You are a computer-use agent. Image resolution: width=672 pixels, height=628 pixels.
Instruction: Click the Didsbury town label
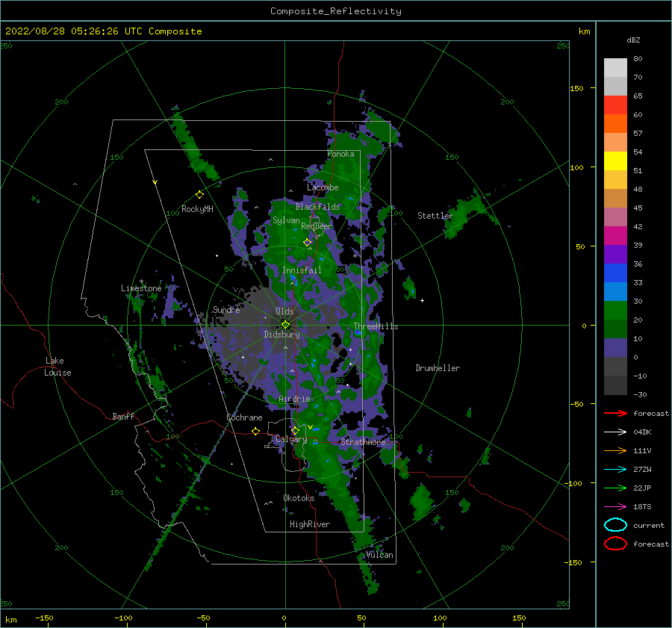coord(282,335)
